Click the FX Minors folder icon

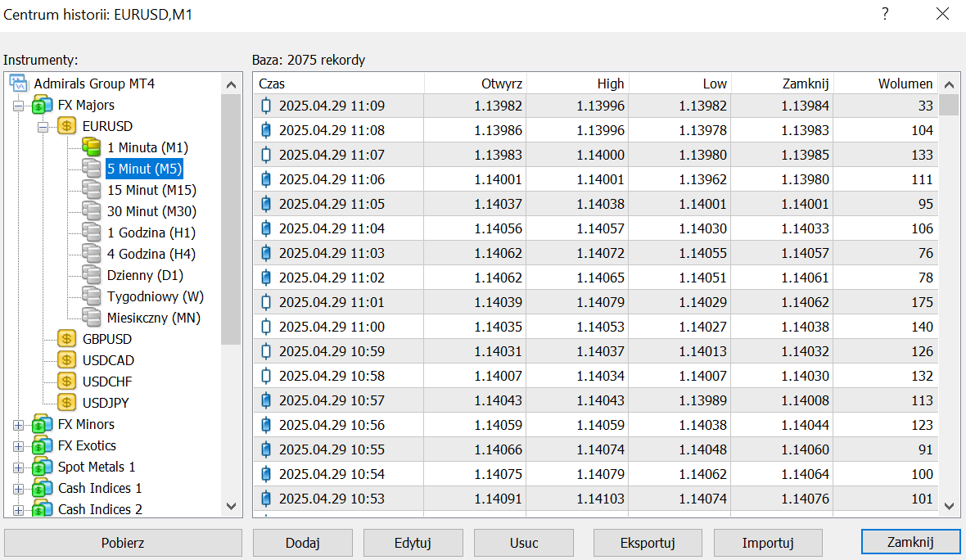click(42, 424)
